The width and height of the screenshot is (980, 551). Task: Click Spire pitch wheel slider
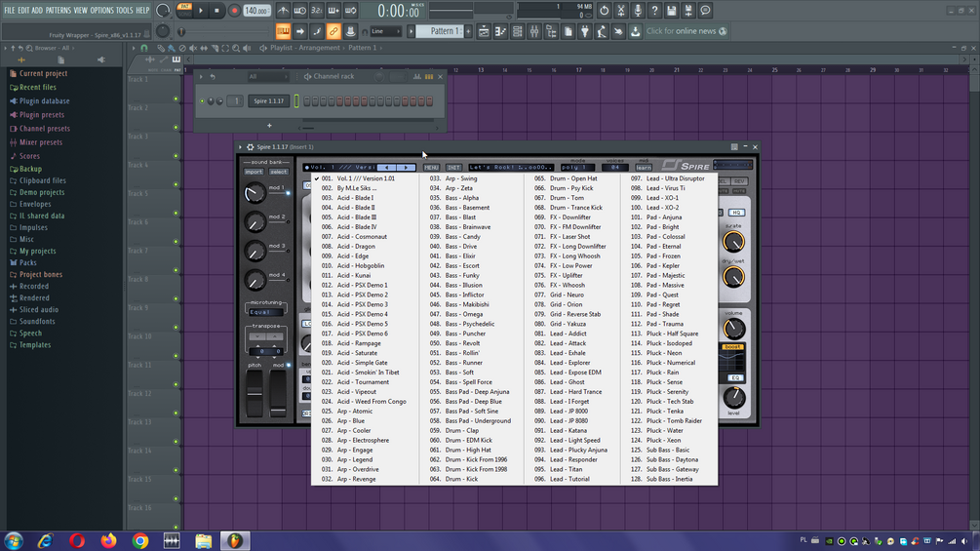click(x=255, y=393)
